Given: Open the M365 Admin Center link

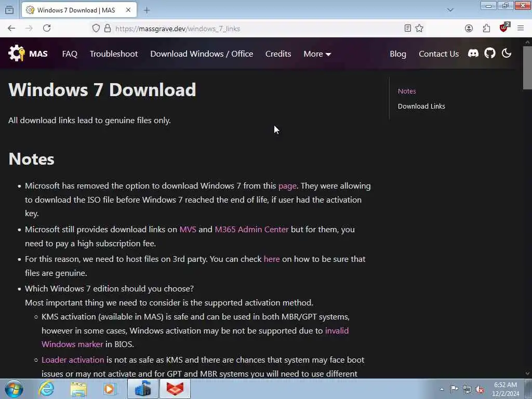Looking at the screenshot, I should coord(251,229).
